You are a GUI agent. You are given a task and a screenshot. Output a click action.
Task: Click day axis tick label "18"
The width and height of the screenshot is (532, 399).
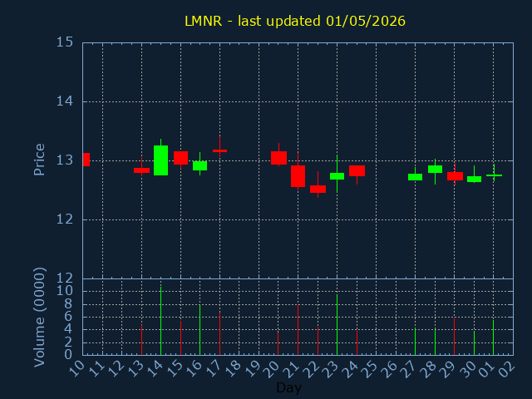[x=233, y=368]
